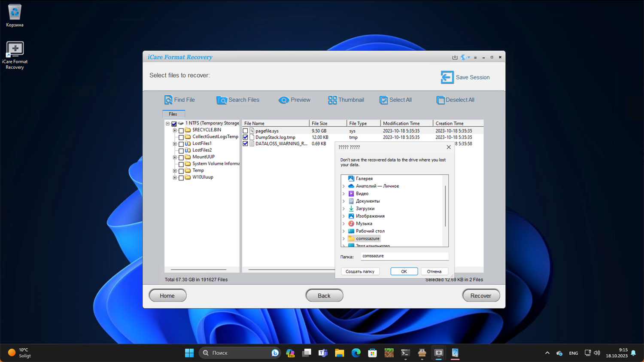This screenshot has height=362, width=644.
Task: Open the iCare title bar menu icon
Action: click(475, 58)
